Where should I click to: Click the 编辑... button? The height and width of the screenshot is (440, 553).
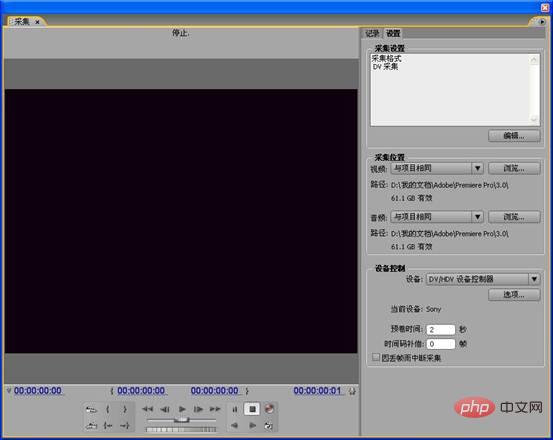(x=514, y=136)
